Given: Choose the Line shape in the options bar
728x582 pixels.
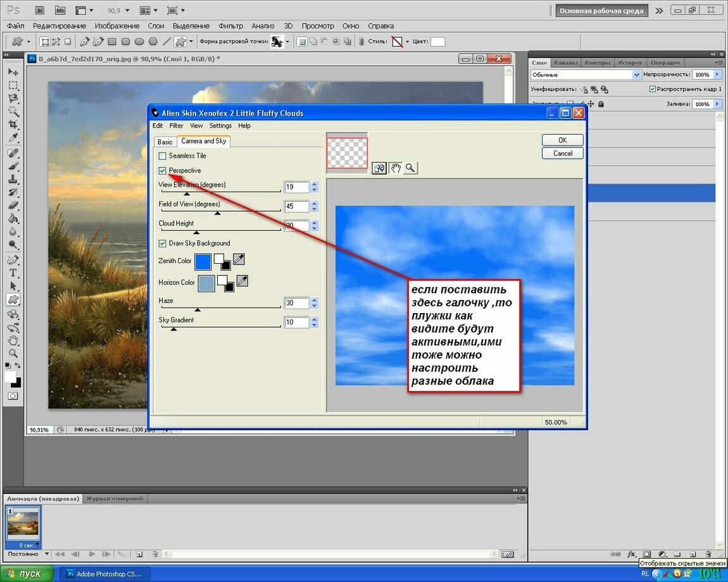Looking at the screenshot, I should 166,42.
